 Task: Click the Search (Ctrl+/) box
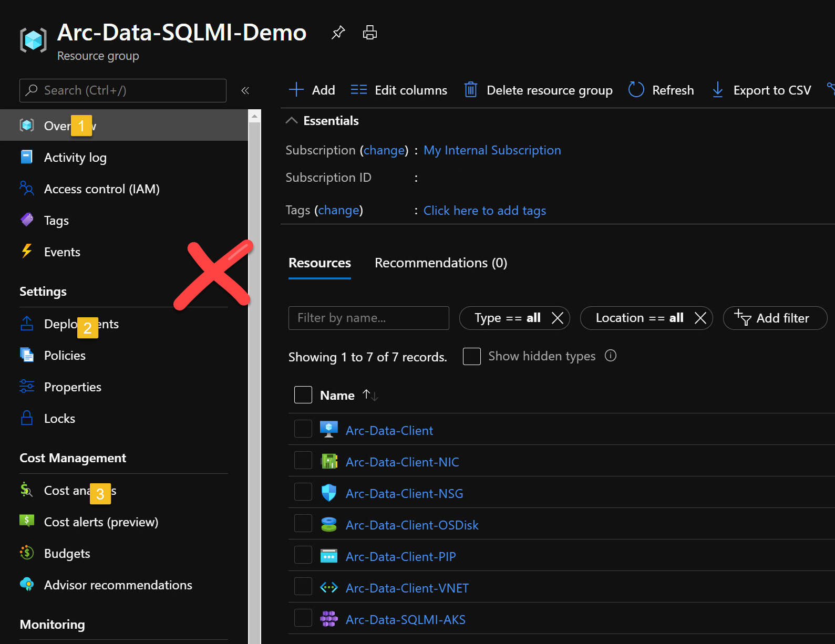point(123,90)
